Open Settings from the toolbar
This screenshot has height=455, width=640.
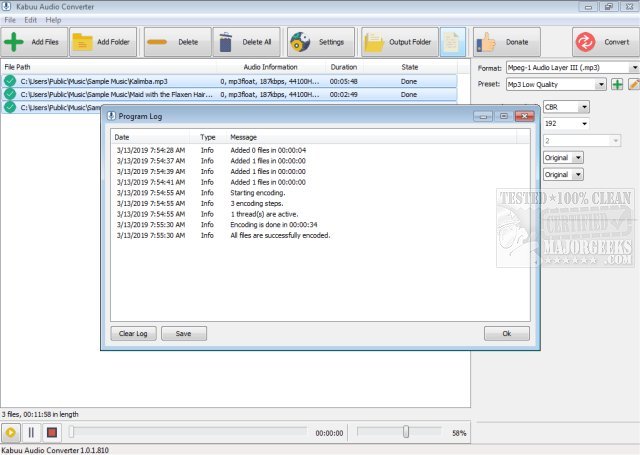click(x=321, y=42)
